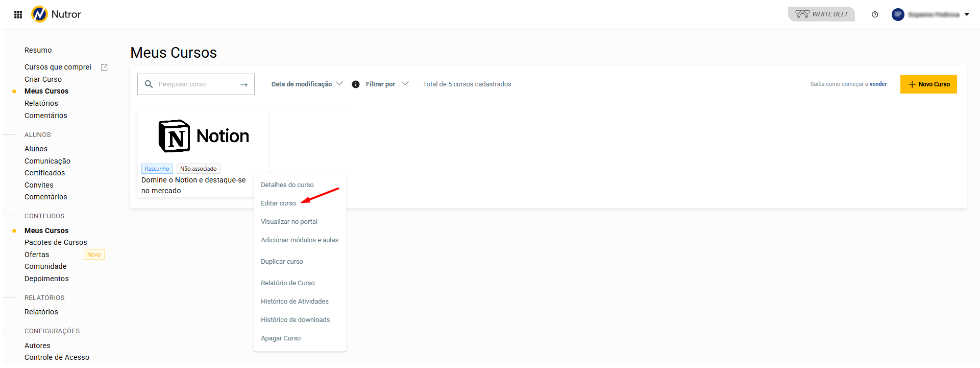This screenshot has height=368, width=980.
Task: Click the external link icon beside Cursos que comprei
Action: pos(104,67)
